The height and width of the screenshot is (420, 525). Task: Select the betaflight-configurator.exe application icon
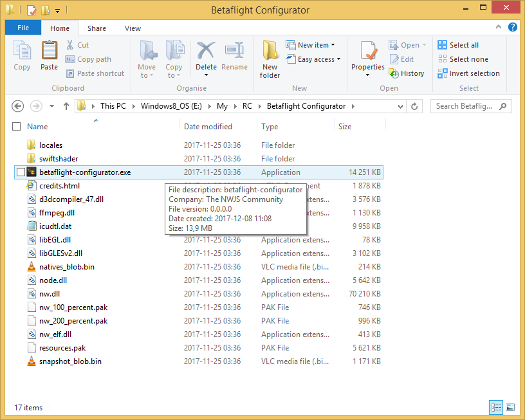32,172
